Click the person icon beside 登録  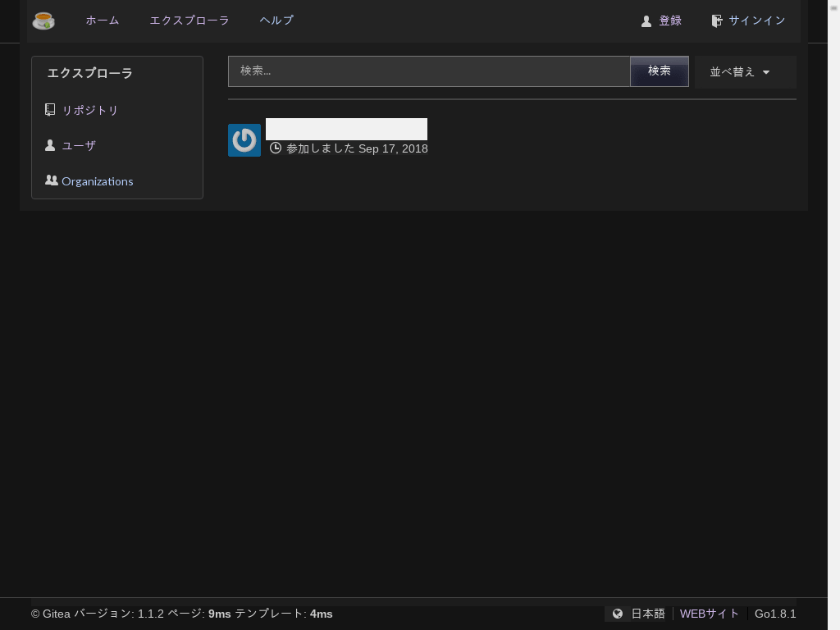click(646, 21)
